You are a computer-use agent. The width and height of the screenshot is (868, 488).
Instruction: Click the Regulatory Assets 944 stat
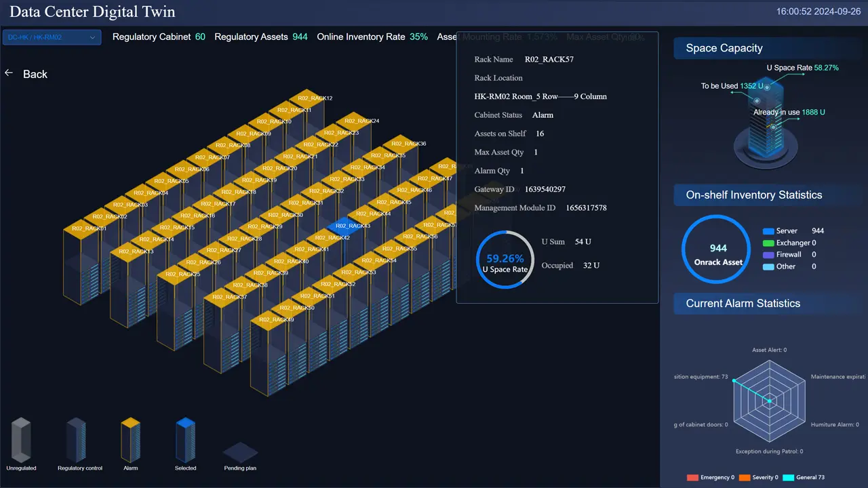pyautogui.click(x=261, y=37)
